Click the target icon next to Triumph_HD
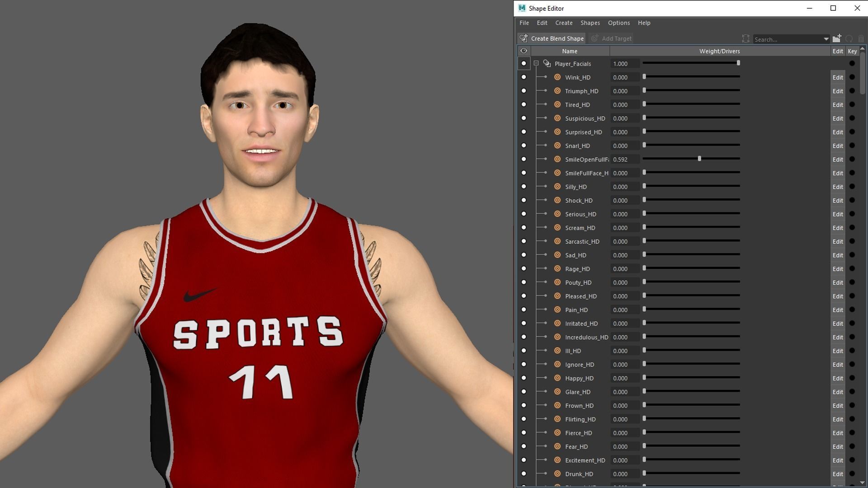Screen dimensions: 868x488 pos(557,91)
